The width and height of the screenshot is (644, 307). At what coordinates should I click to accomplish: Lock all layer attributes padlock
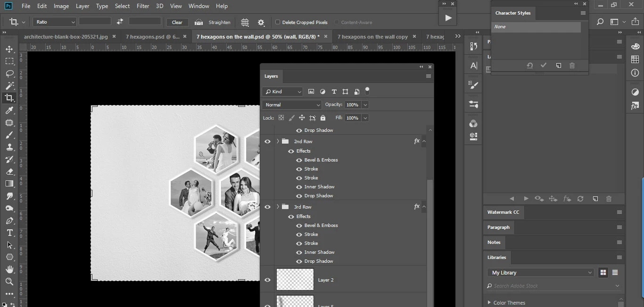pyautogui.click(x=323, y=118)
